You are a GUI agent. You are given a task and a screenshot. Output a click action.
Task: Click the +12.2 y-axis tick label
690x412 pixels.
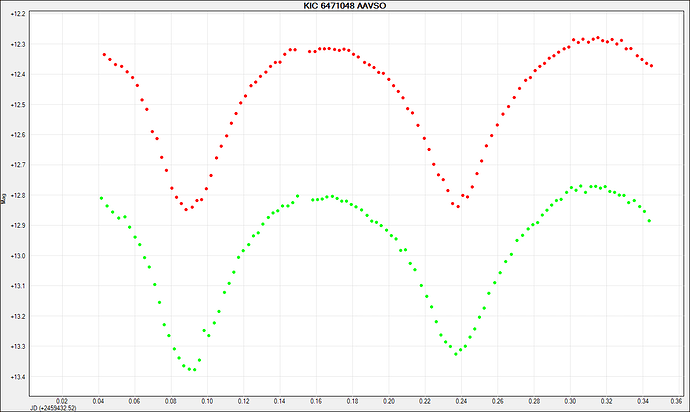[18, 14]
